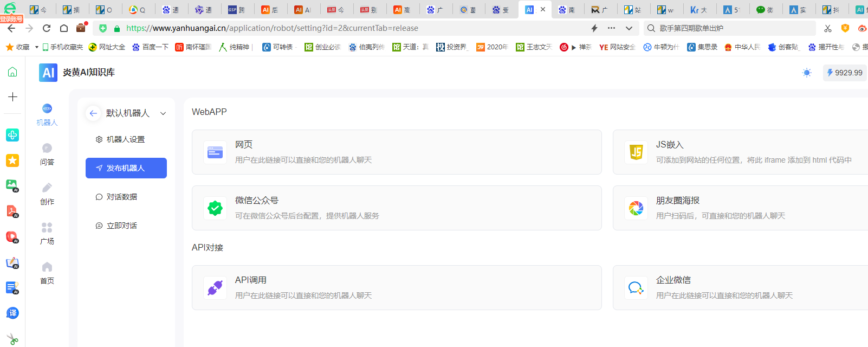Click the API调用 card title

click(x=251, y=280)
